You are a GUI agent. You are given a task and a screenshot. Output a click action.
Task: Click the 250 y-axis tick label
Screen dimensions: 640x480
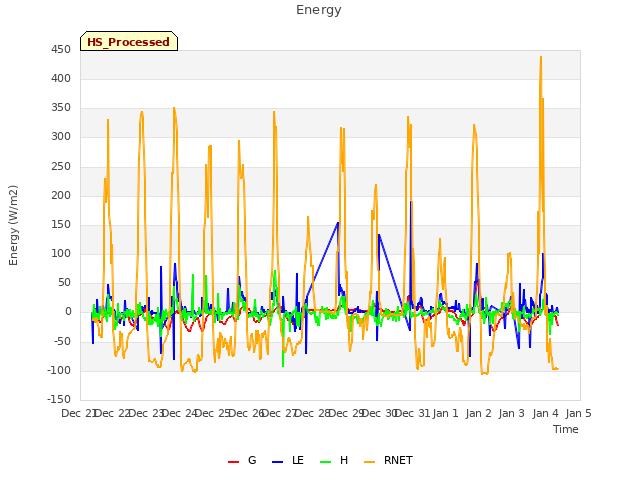[61, 166]
